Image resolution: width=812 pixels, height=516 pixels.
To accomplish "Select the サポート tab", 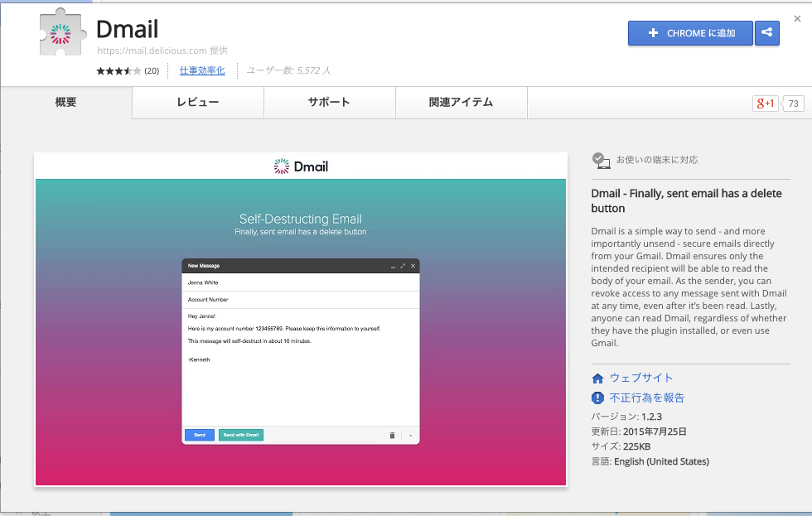I will tap(329, 103).
